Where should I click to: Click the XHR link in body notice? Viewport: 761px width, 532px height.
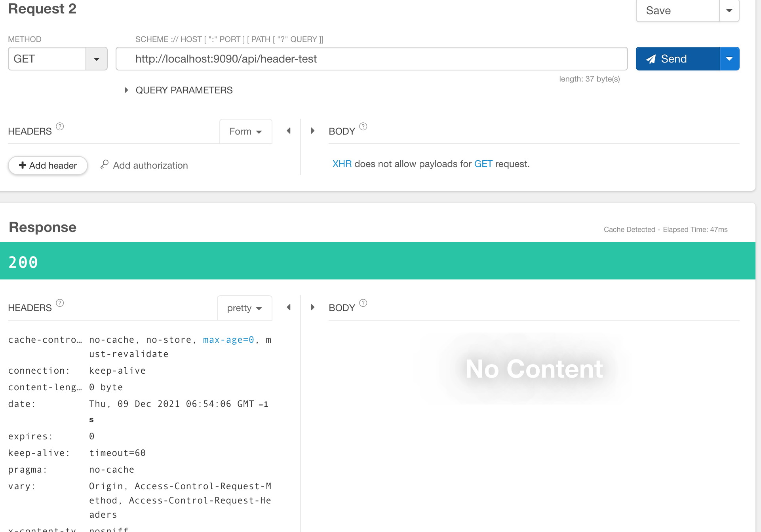[x=342, y=164]
